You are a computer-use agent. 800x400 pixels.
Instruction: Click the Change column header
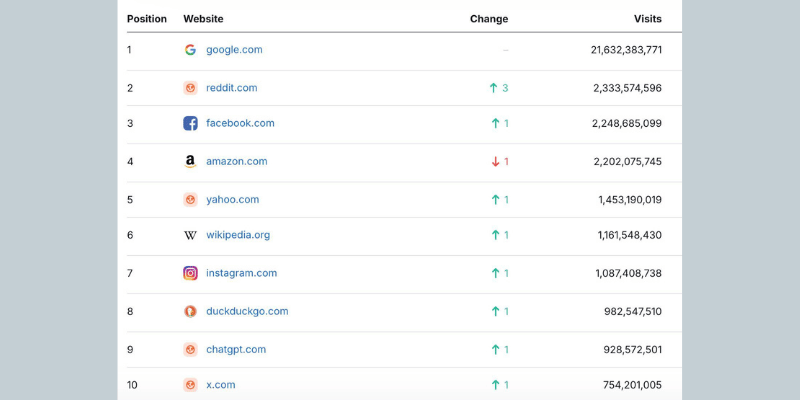point(489,19)
